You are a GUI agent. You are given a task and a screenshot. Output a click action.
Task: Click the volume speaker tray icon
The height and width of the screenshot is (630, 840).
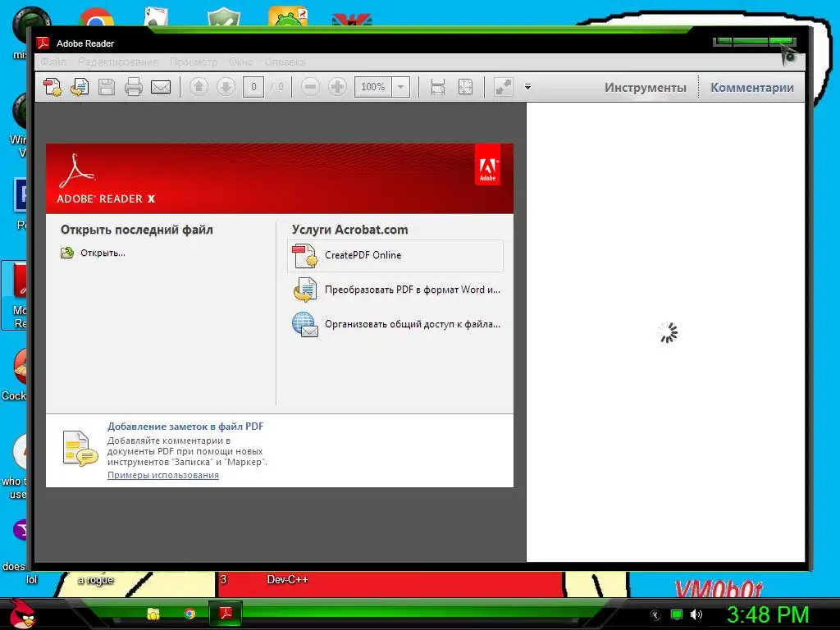click(696, 614)
